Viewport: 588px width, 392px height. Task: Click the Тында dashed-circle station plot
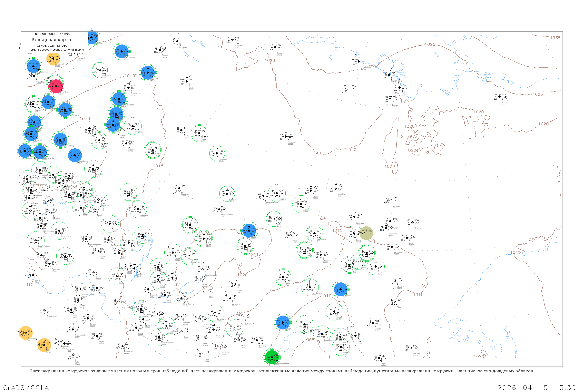click(x=335, y=312)
